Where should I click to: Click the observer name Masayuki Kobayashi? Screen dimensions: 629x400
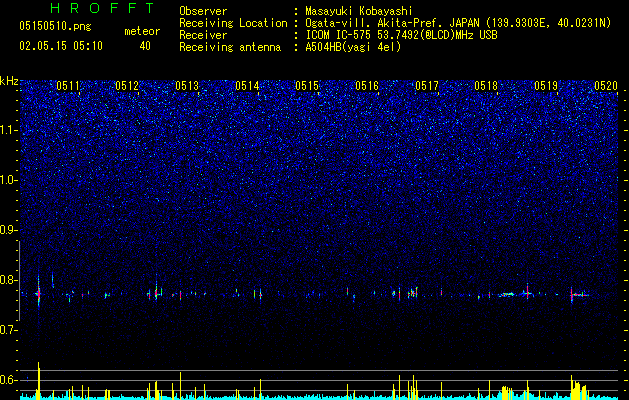coord(359,11)
